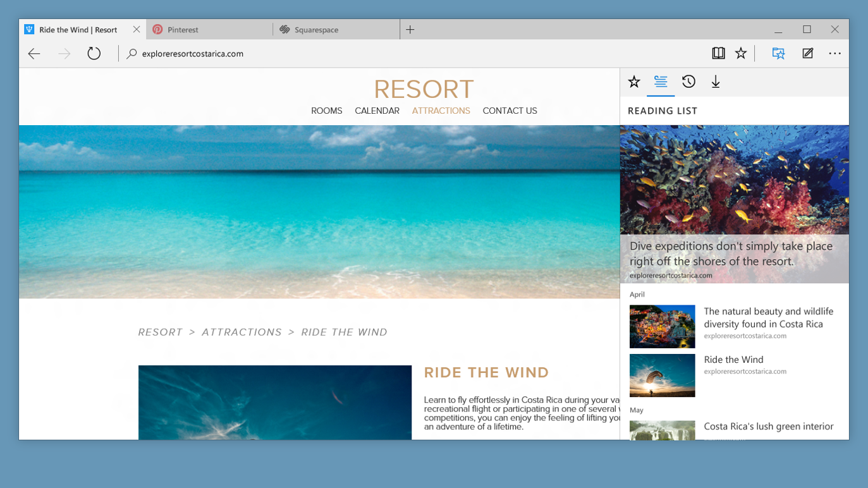Open the paraglider thumbnail in reading list
The width and height of the screenshot is (868, 488).
click(663, 375)
